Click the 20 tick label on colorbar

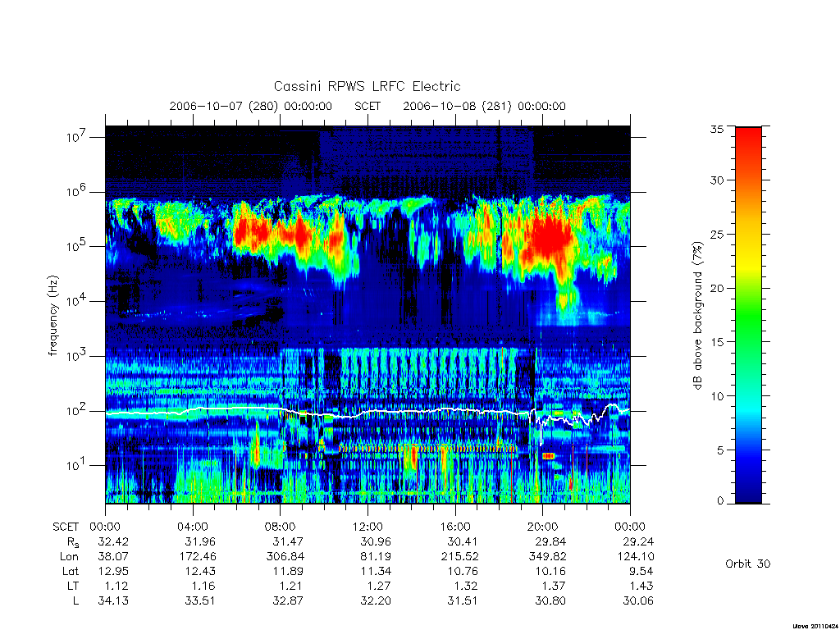pos(716,288)
